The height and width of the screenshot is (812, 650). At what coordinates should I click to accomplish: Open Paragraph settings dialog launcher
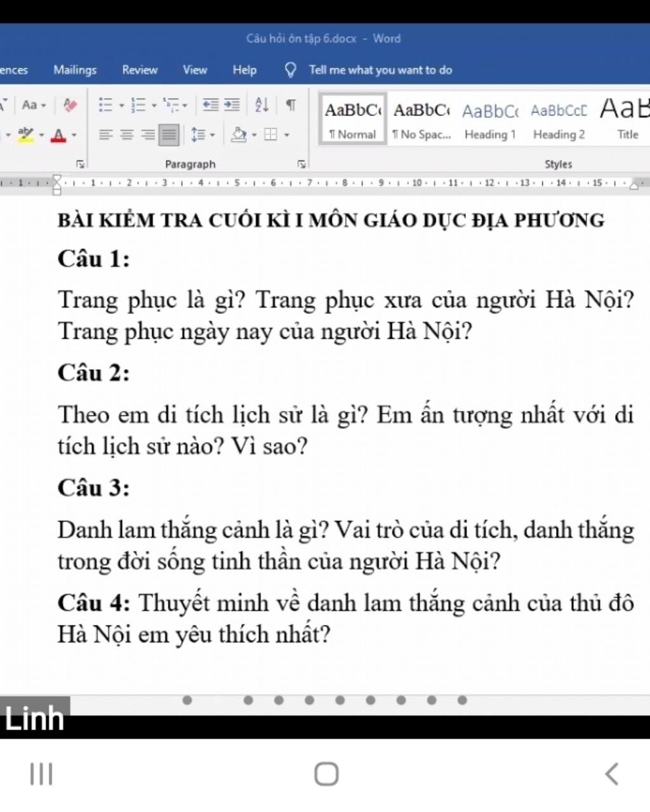coord(302,164)
